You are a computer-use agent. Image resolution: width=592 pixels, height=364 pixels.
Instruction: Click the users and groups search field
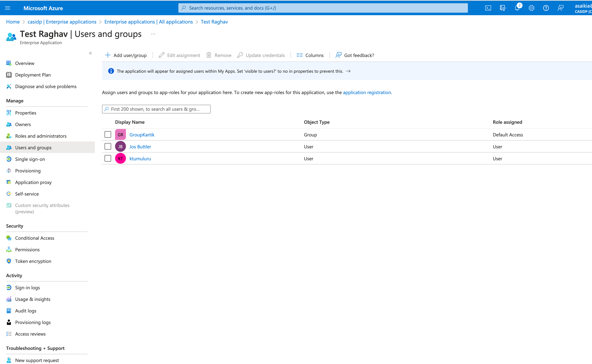(157, 109)
